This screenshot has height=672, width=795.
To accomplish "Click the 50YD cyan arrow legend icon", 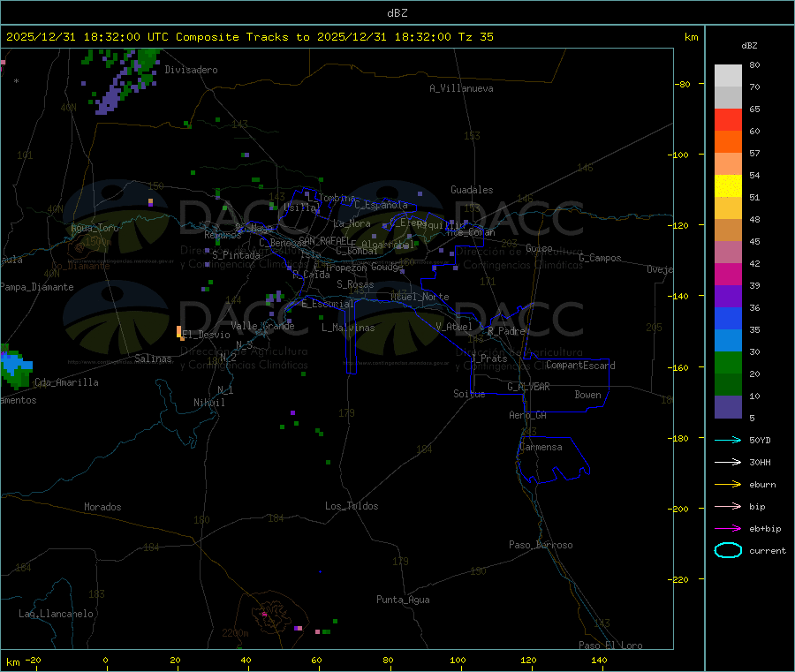I will [x=728, y=440].
